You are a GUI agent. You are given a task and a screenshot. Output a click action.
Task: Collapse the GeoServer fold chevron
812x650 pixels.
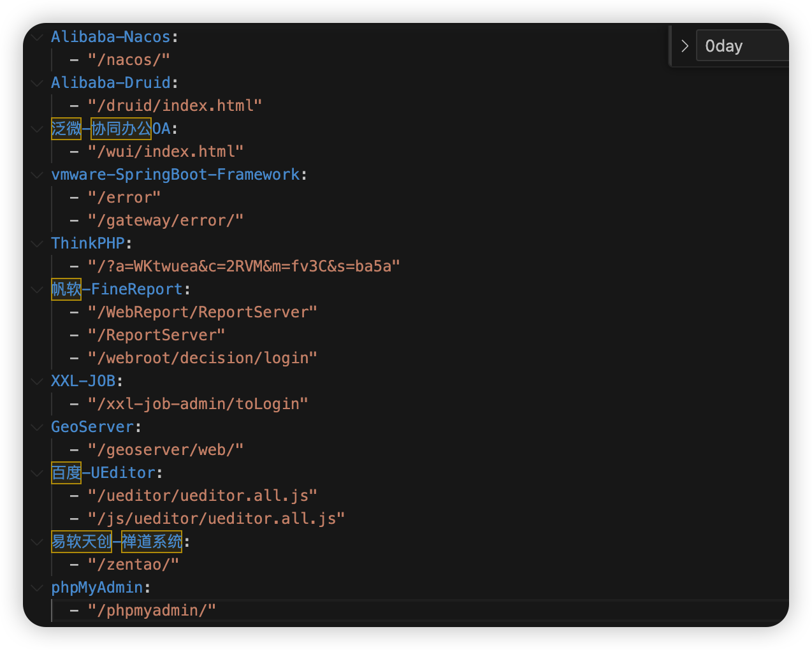point(37,427)
